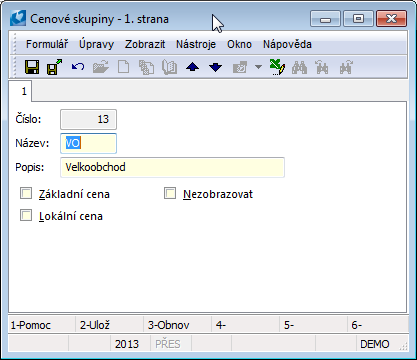Screen dimensions: 417x360
Task: Select page tab 1
Action: coord(21,91)
